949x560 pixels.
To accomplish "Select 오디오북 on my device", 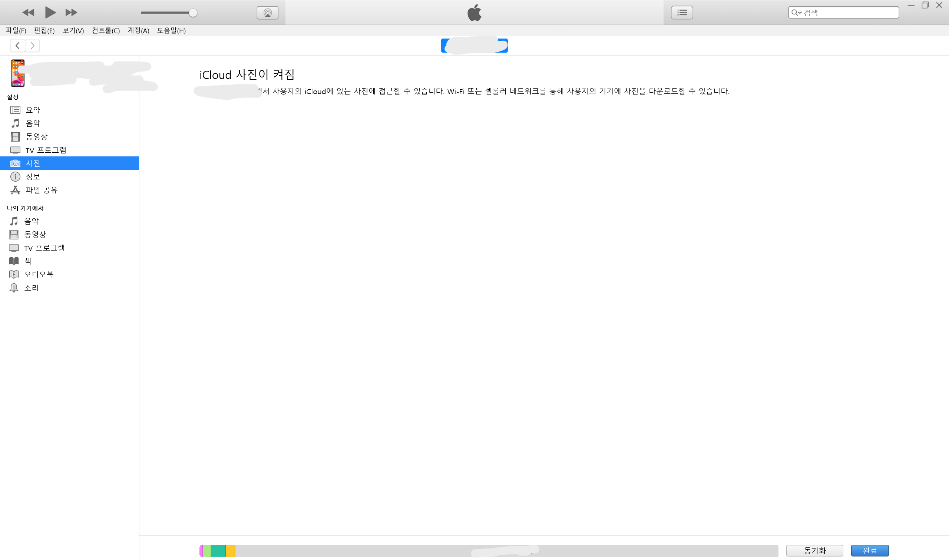I will [39, 274].
